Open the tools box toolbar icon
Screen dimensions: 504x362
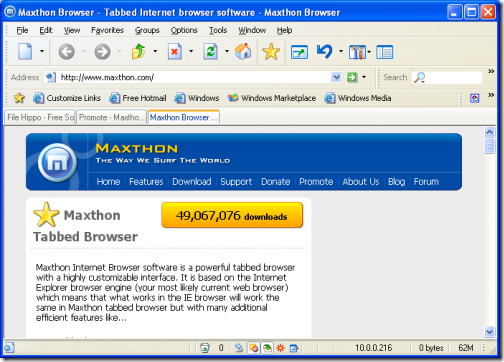coord(357,52)
